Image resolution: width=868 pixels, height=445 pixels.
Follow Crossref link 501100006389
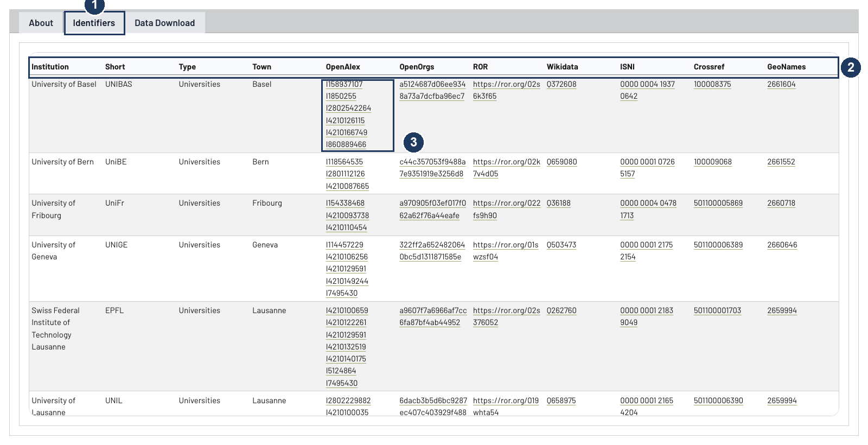pyautogui.click(x=718, y=245)
